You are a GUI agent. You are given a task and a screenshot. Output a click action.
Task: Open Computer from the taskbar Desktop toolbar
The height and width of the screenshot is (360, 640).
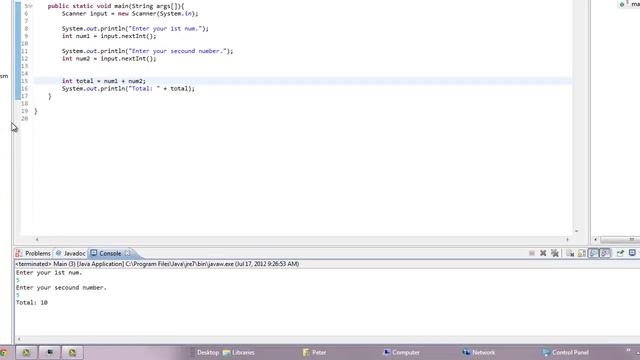(401, 353)
